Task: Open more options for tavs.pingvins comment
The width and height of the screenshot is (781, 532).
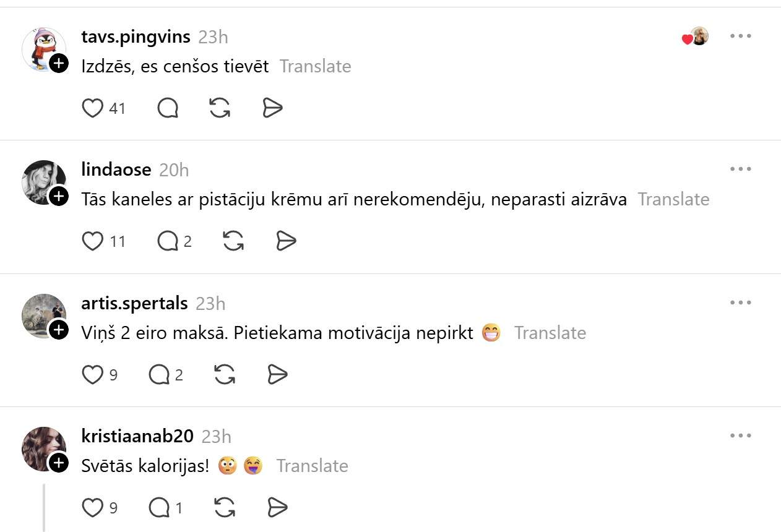Action: 740,36
